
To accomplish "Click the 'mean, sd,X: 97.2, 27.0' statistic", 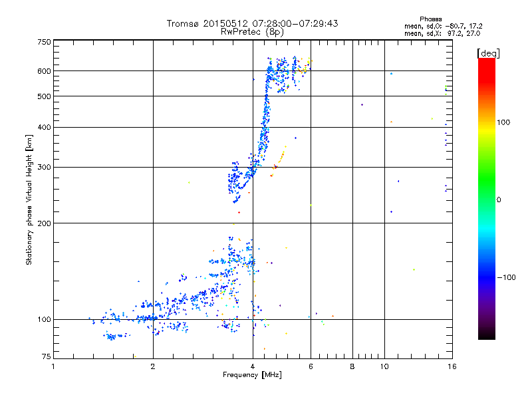I will coord(442,34).
